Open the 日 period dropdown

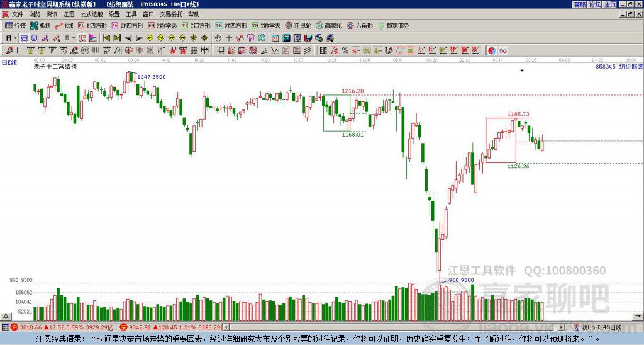pyautogui.click(x=11, y=38)
